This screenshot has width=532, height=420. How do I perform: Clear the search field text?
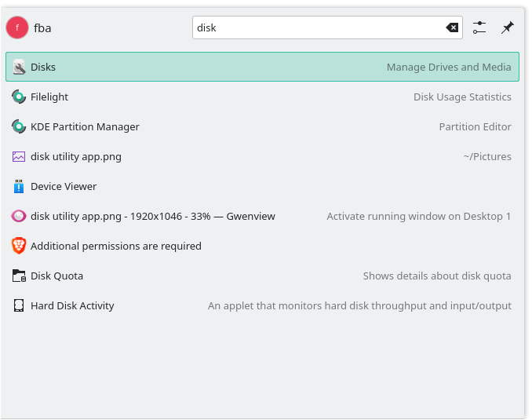point(452,27)
